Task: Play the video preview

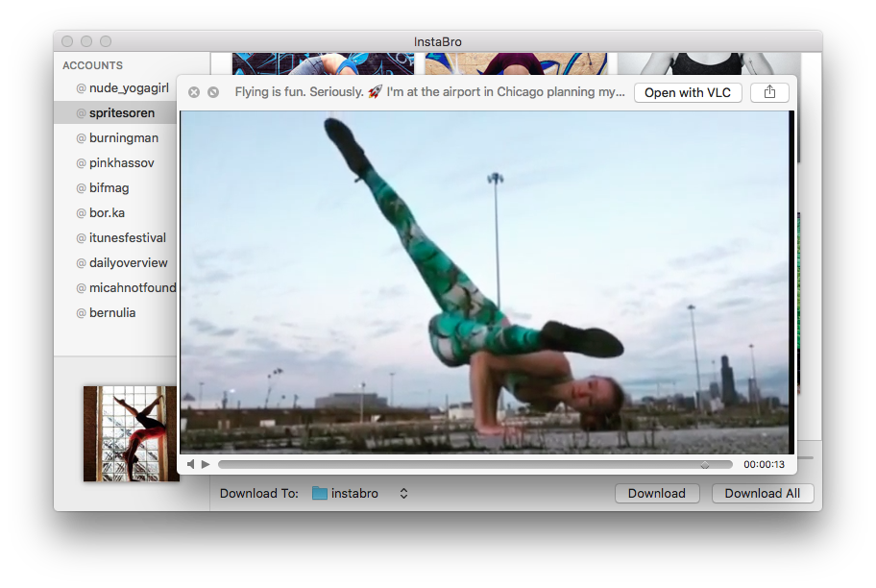Action: (x=206, y=464)
